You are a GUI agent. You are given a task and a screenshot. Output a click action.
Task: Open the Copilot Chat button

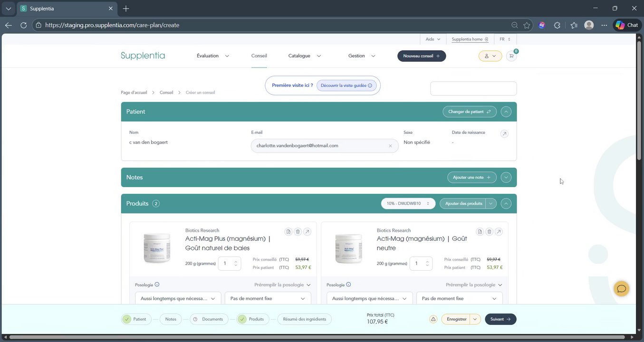pos(627,25)
